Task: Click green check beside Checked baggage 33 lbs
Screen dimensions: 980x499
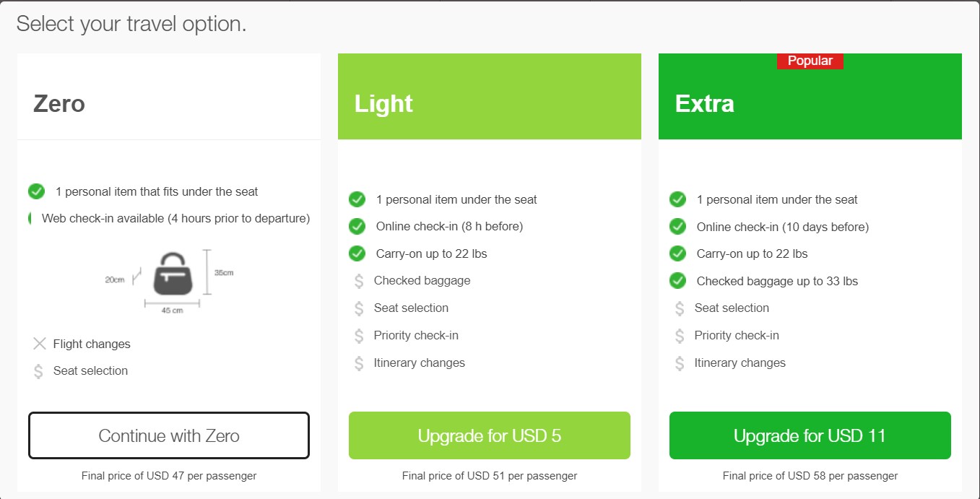Action: click(677, 281)
